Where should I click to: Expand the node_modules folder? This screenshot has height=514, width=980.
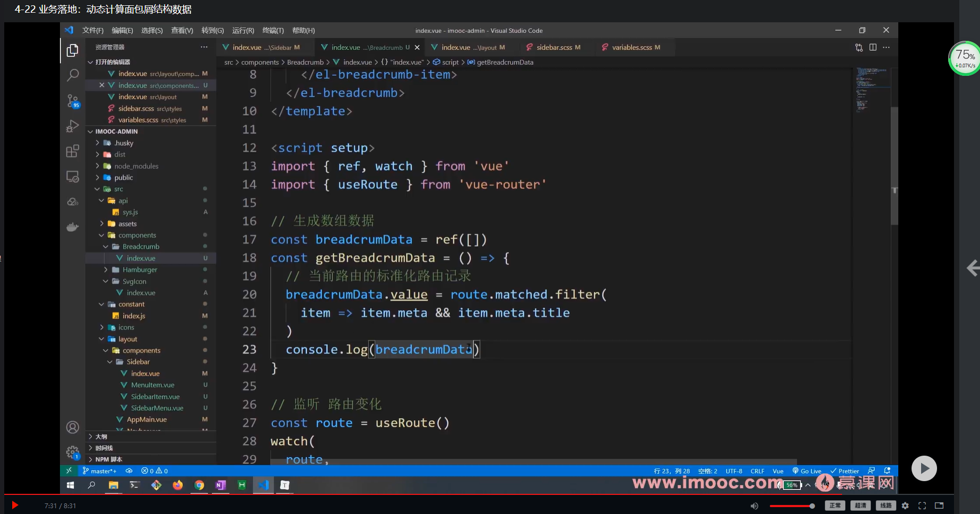pos(98,166)
